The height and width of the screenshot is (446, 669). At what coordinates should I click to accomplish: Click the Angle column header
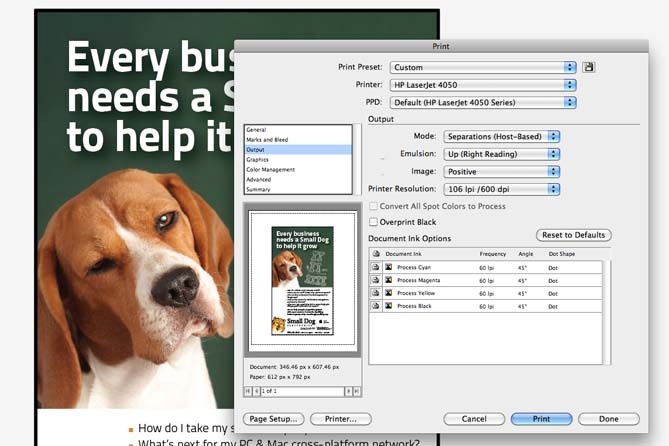526,254
